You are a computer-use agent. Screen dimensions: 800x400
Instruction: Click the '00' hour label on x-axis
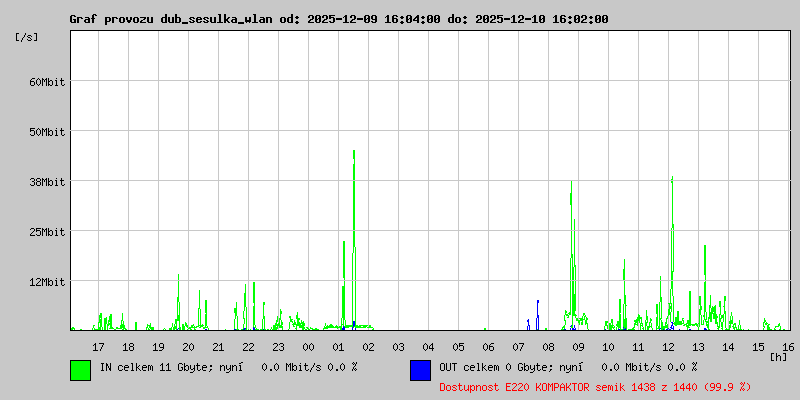(308, 347)
